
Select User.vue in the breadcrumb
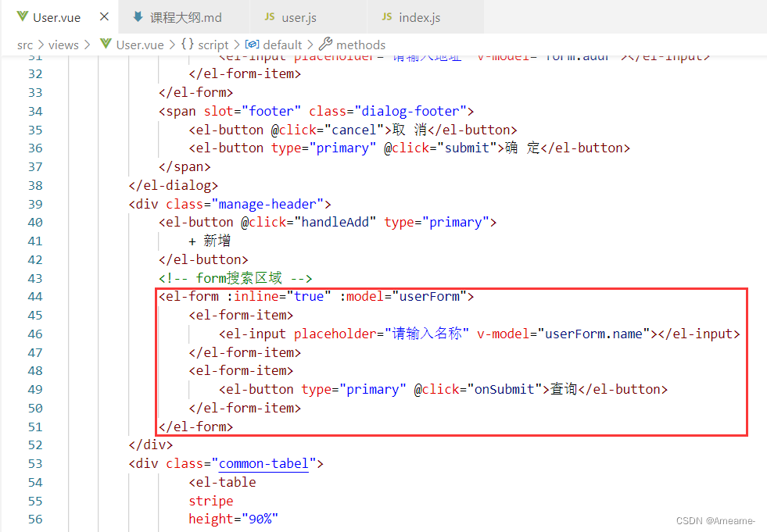click(140, 45)
